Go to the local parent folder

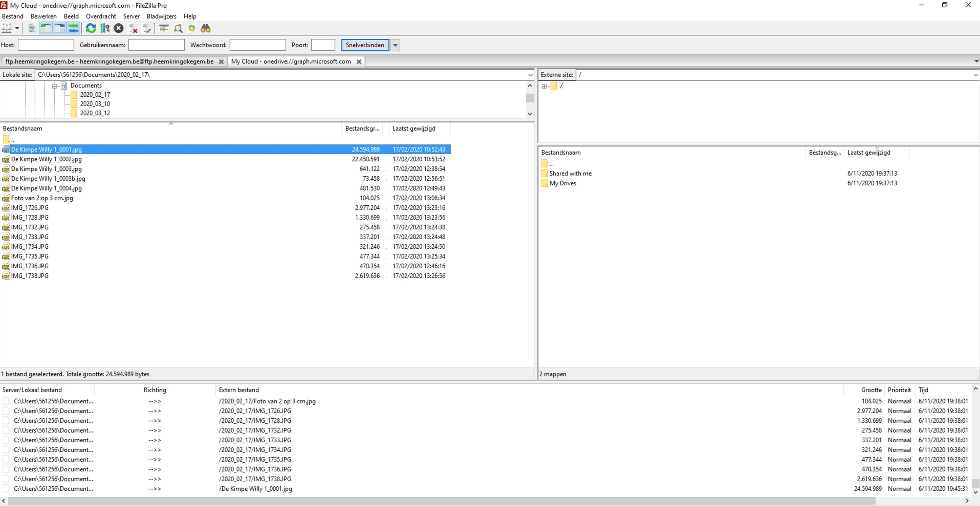[x=9, y=140]
